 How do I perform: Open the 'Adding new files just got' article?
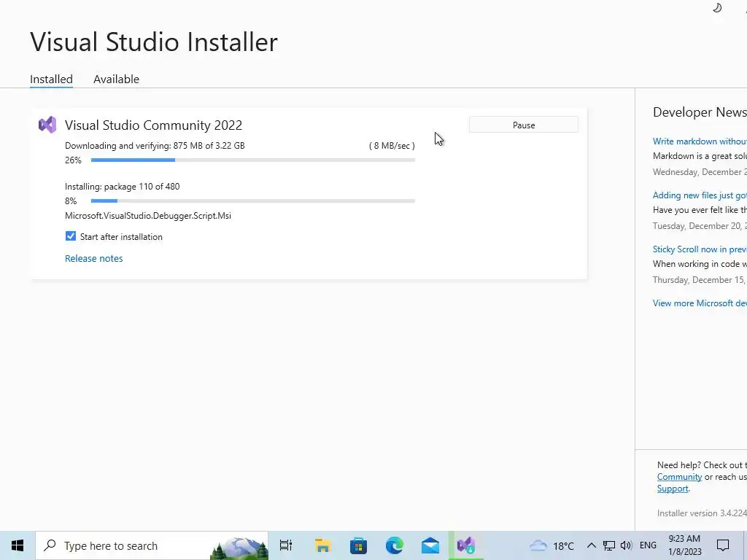700,195
